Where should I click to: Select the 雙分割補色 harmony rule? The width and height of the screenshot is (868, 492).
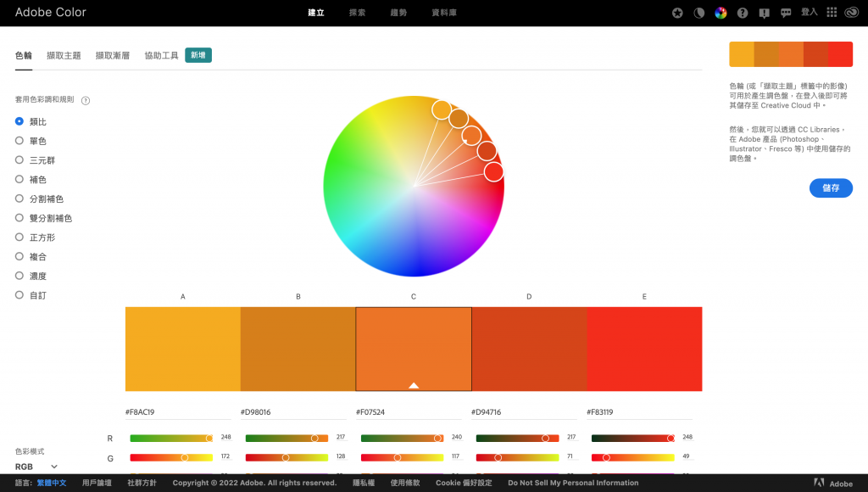(44, 218)
